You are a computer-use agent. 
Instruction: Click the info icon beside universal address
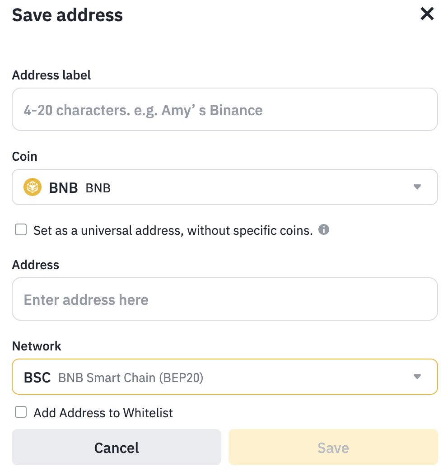click(x=323, y=230)
